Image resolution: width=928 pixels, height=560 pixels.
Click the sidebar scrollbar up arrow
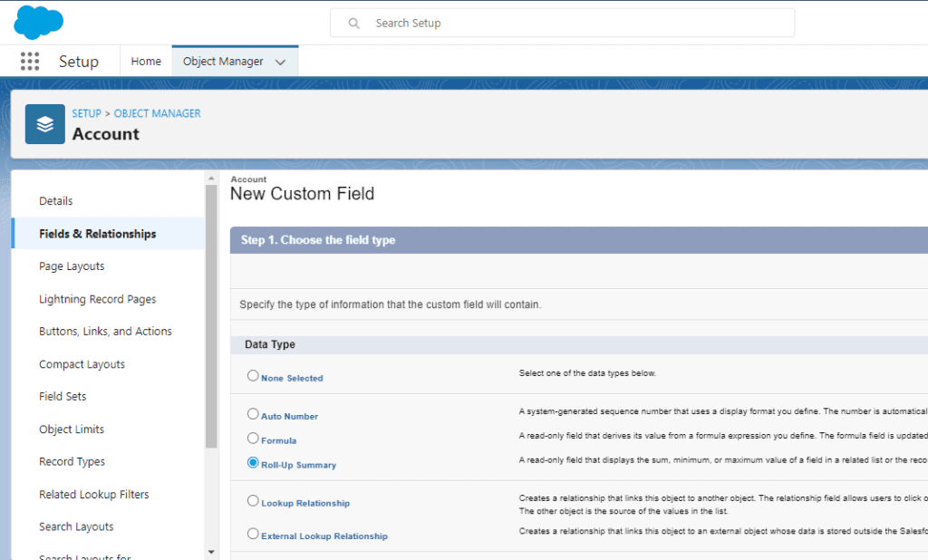(211, 179)
